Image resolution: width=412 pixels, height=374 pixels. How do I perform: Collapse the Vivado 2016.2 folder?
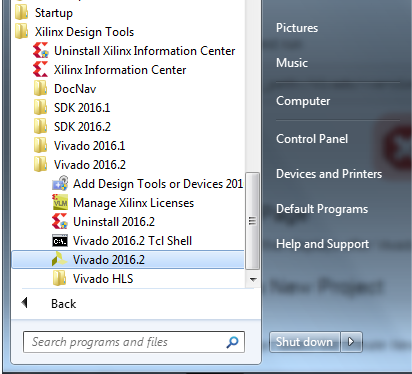(x=90, y=165)
